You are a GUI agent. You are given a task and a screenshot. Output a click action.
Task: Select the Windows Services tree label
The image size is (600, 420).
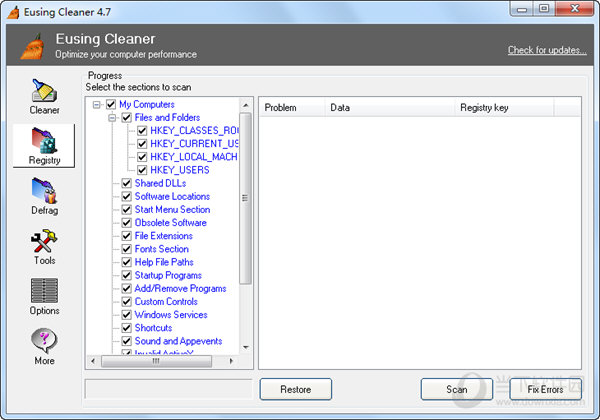coord(171,315)
